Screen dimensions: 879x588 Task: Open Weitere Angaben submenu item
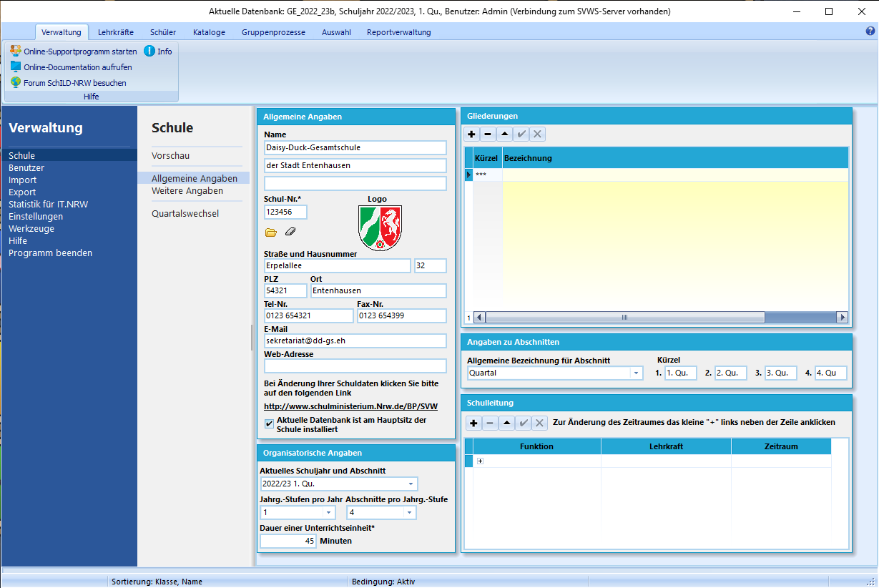pyautogui.click(x=187, y=190)
